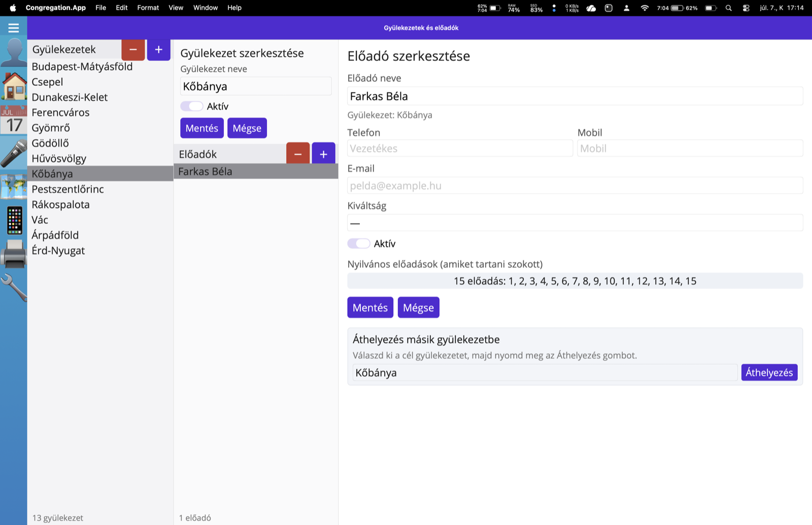Viewport: 812px width, 525px height.
Task: Toggle the speaker Aktív switch
Action: click(359, 243)
